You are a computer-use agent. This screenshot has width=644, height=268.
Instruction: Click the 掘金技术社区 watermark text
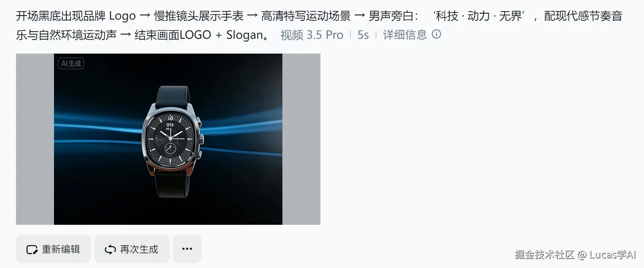545,255
